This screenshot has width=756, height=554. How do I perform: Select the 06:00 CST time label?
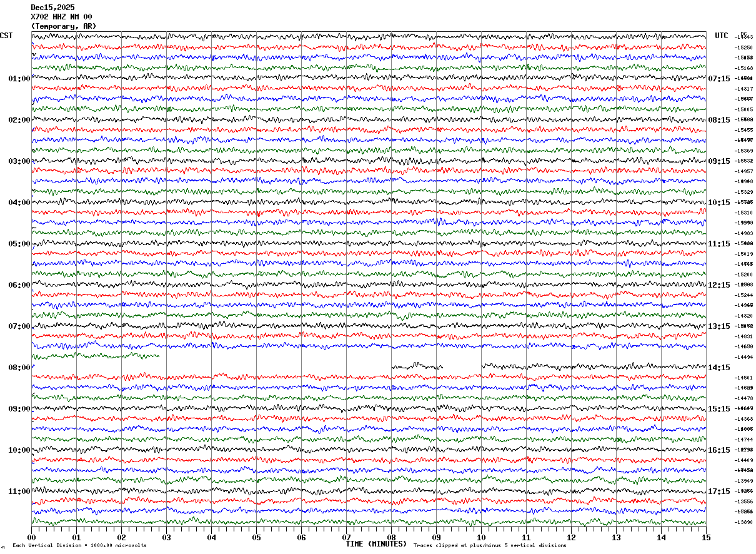tap(19, 285)
